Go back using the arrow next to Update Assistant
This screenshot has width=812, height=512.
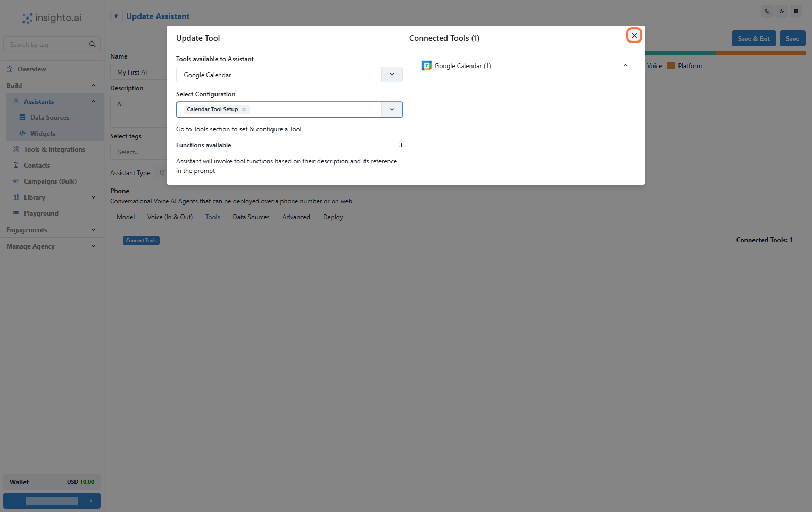(x=117, y=16)
